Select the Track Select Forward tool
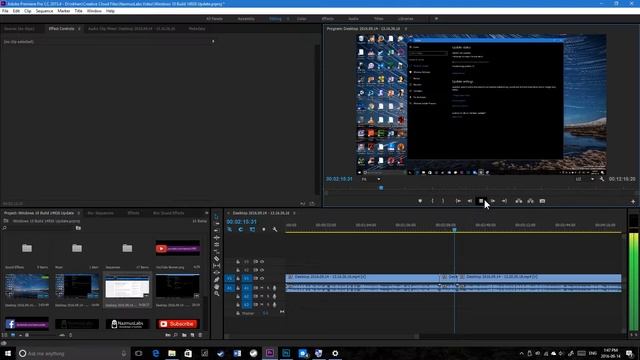640x360 pixels. (x=217, y=224)
